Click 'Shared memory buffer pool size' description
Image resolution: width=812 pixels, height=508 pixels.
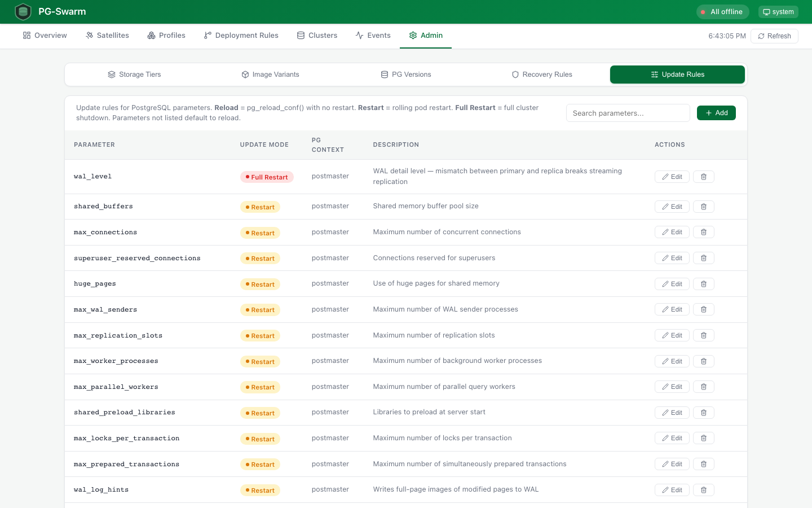pos(426,206)
